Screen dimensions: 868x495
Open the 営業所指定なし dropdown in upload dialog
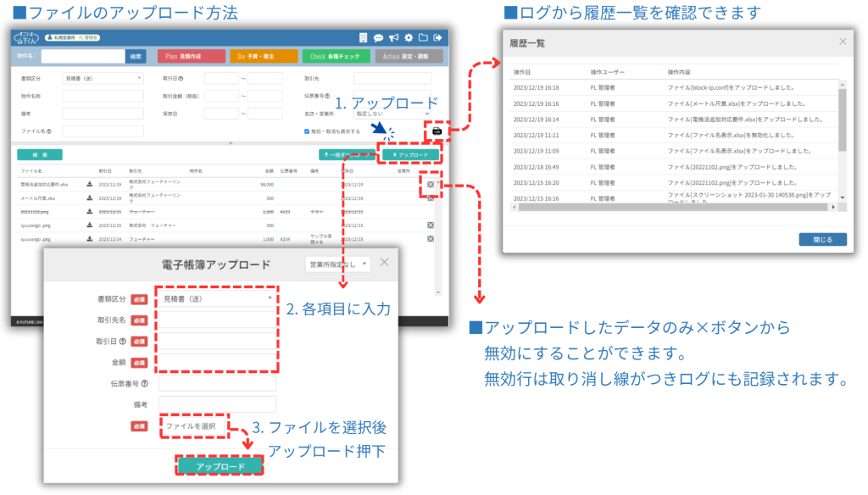(337, 264)
